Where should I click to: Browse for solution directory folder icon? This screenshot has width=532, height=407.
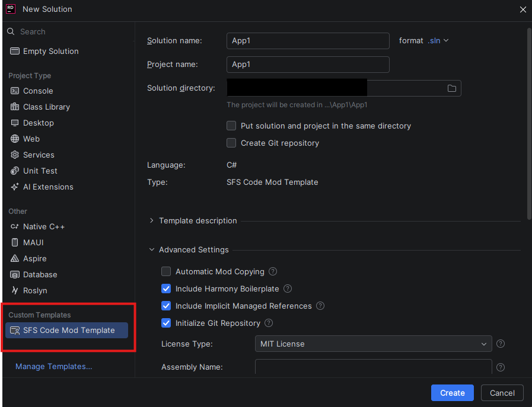tap(451, 88)
